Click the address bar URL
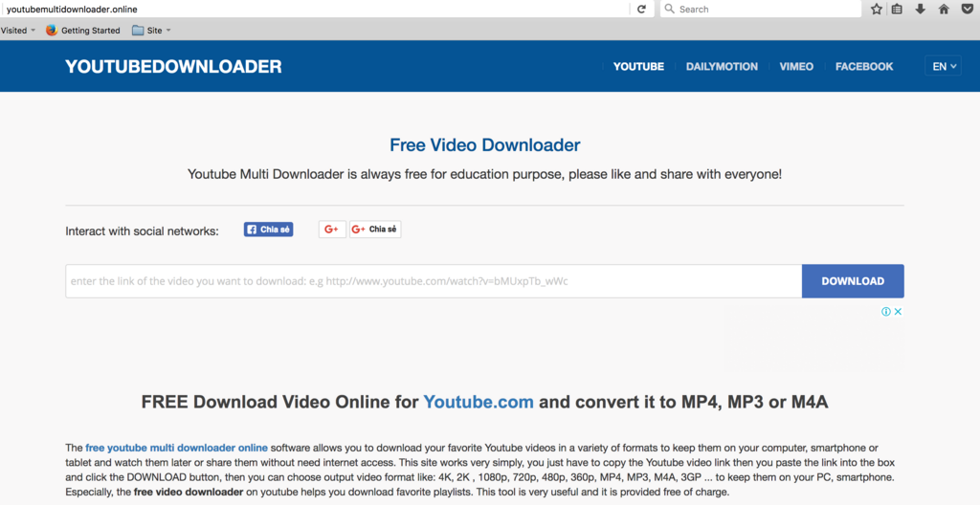The image size is (980, 505). (72, 10)
